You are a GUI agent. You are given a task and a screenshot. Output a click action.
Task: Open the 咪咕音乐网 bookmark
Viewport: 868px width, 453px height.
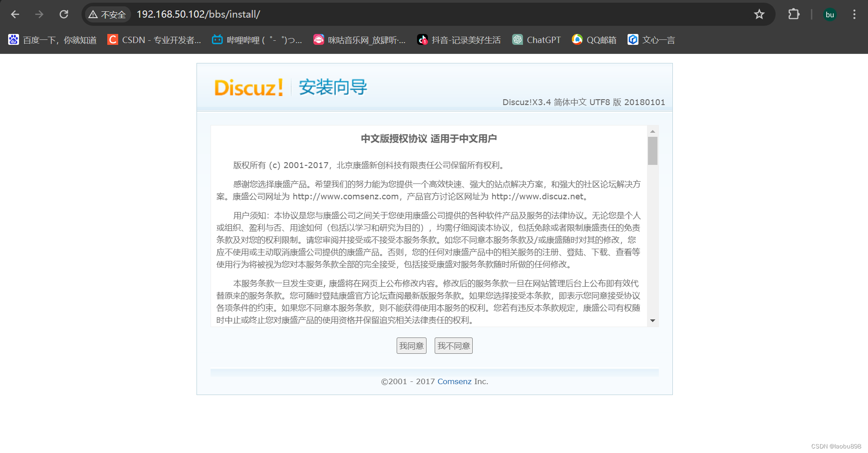[360, 40]
